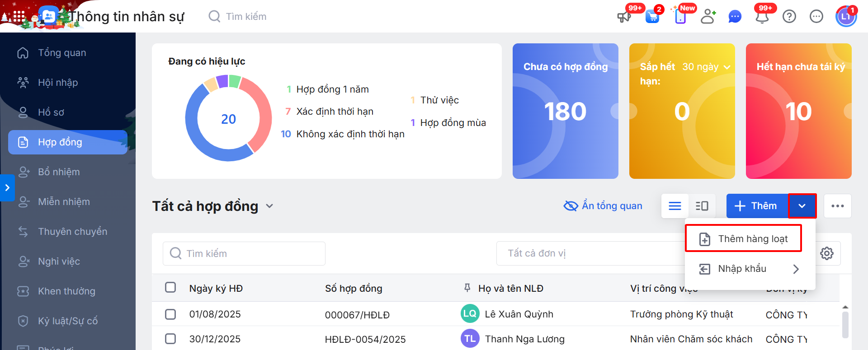The width and height of the screenshot is (868, 350).
Task: Open contract number 000067/HĐLĐ
Action: pyautogui.click(x=357, y=315)
